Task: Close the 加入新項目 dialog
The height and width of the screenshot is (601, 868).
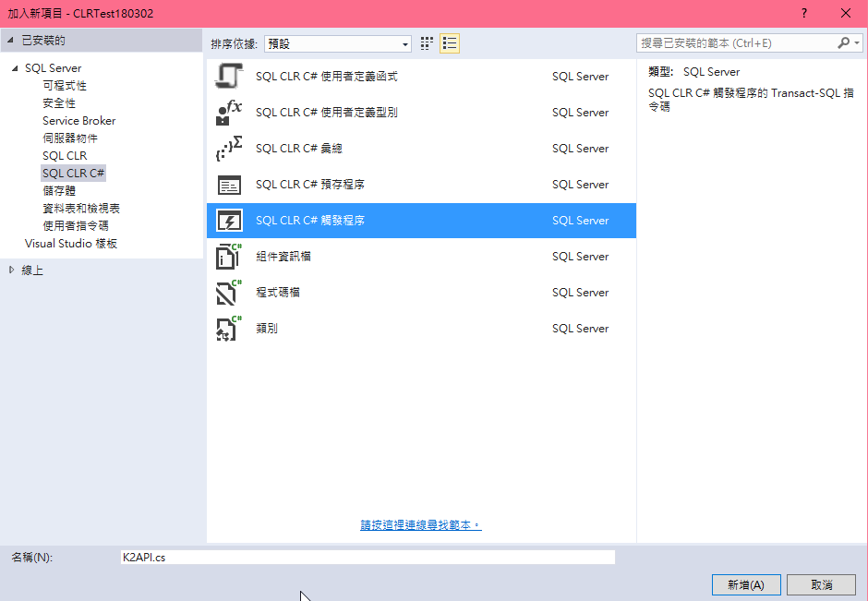Action: coord(846,13)
